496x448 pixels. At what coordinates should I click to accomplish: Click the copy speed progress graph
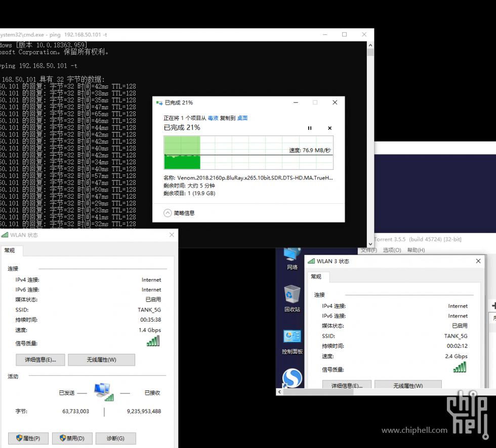coord(249,153)
